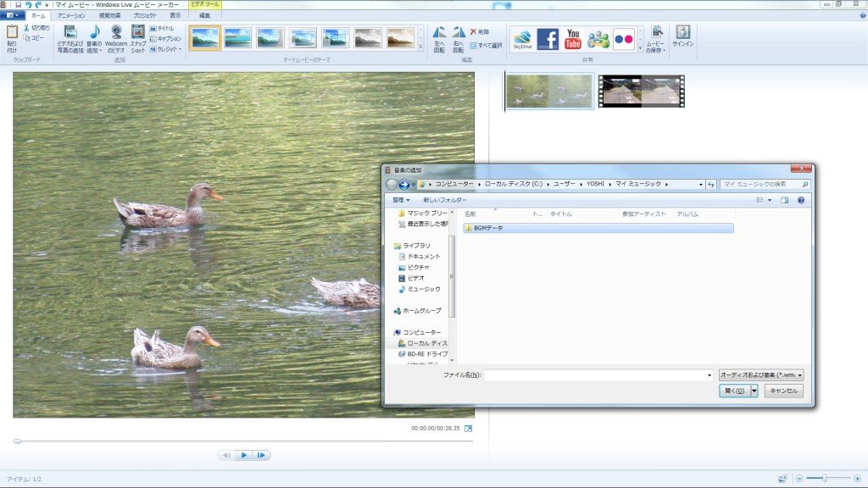This screenshot has width=868, height=488.
Task: Open Webcam video capture
Action: (x=116, y=39)
